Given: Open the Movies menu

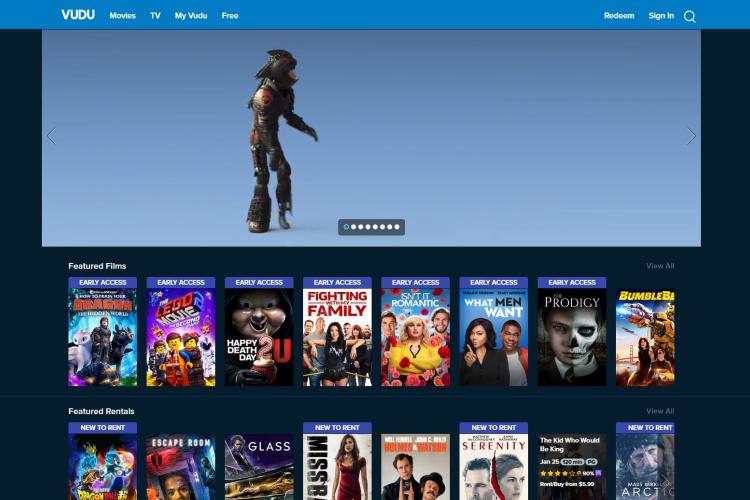Looking at the screenshot, I should coord(122,15).
